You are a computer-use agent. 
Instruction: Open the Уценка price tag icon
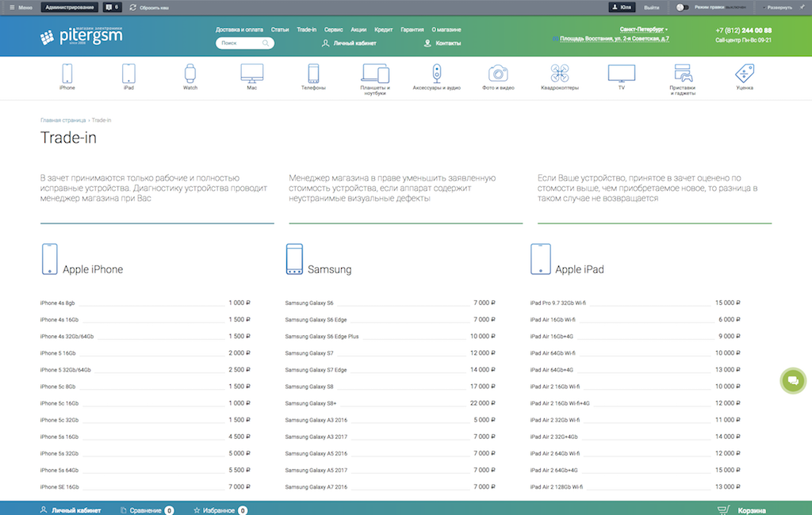pos(745,74)
